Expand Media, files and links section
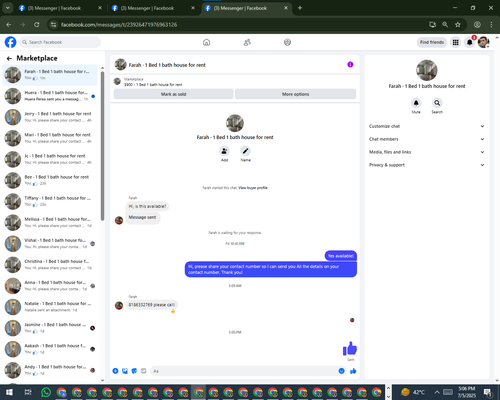The image size is (500, 400). (x=426, y=152)
